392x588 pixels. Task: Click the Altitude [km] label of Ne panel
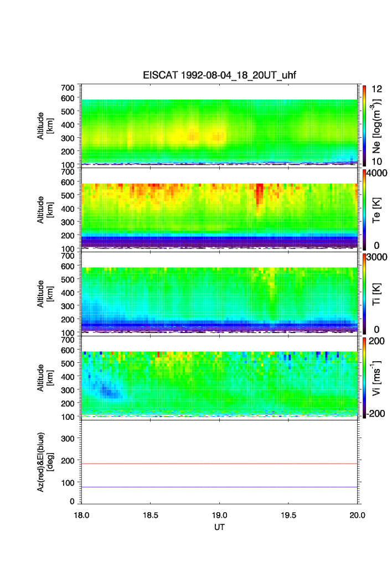(45, 126)
